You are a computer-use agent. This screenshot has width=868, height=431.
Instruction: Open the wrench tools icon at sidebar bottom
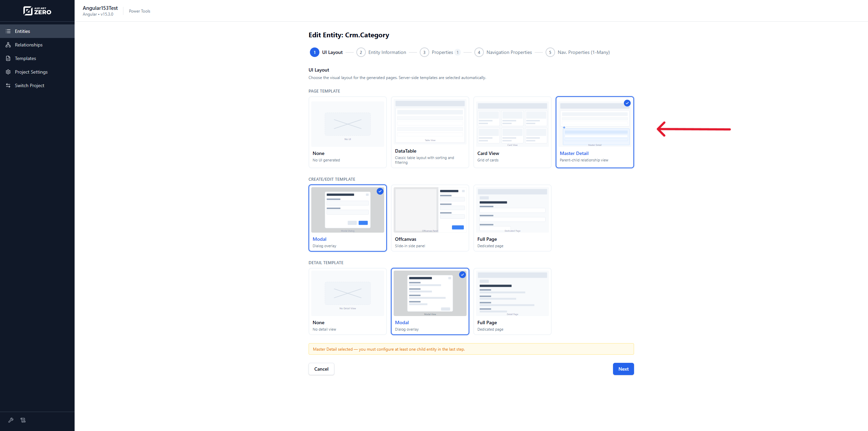(x=11, y=420)
